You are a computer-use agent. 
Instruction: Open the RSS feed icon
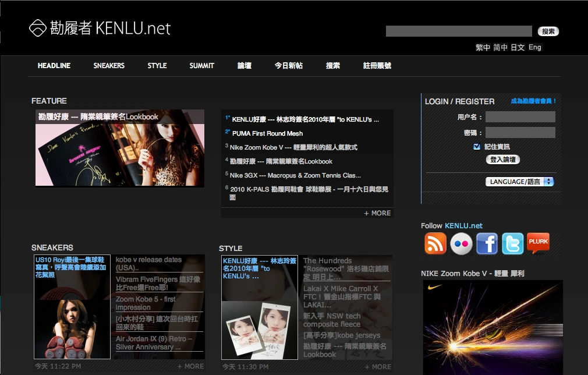[435, 243]
